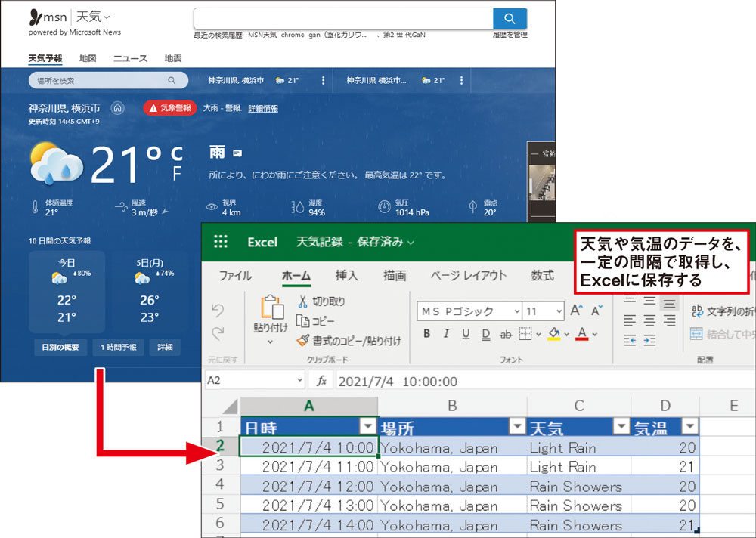Viewport: 756px width, 538px height.
Task: Open the 場所 column filter dropdown
Action: [517, 426]
